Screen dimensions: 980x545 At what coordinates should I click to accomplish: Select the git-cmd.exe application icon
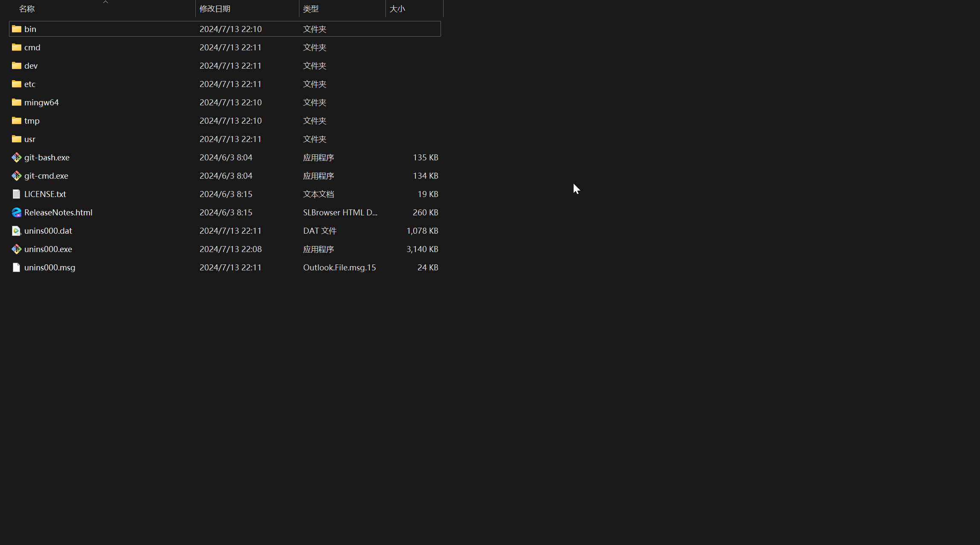pos(16,176)
